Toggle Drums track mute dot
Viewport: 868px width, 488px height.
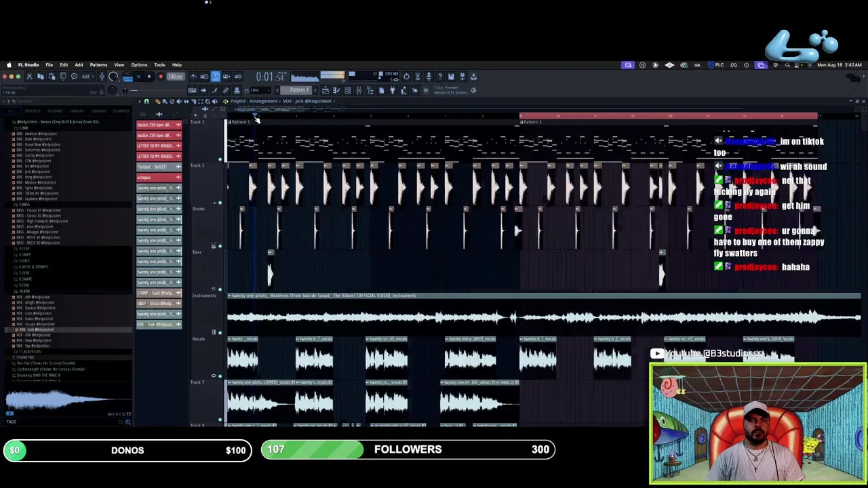(220, 246)
